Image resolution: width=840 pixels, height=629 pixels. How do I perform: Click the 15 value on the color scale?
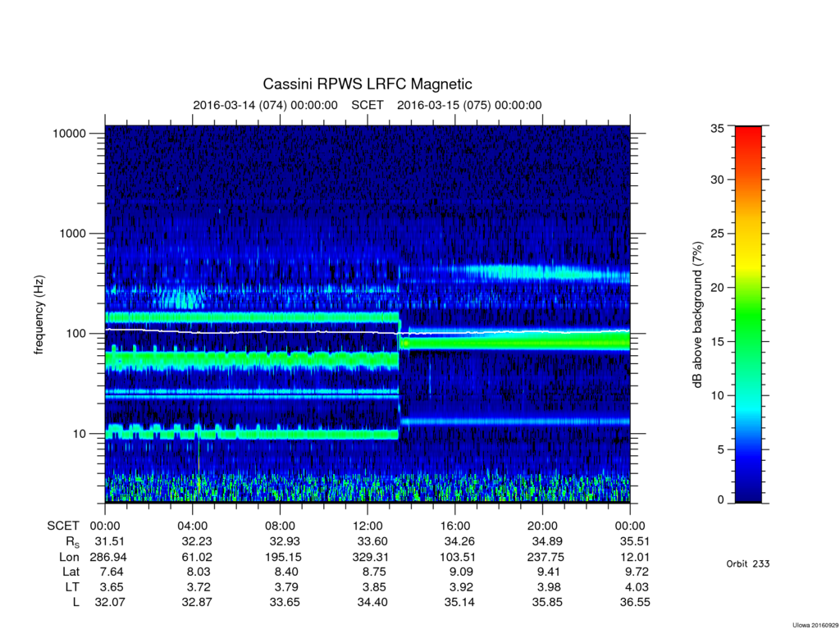tap(717, 341)
